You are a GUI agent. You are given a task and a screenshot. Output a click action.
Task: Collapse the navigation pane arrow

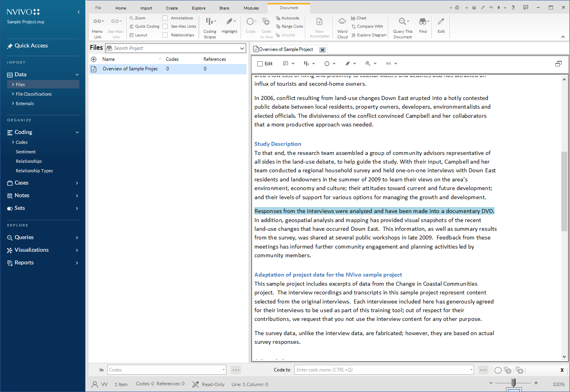tap(79, 12)
